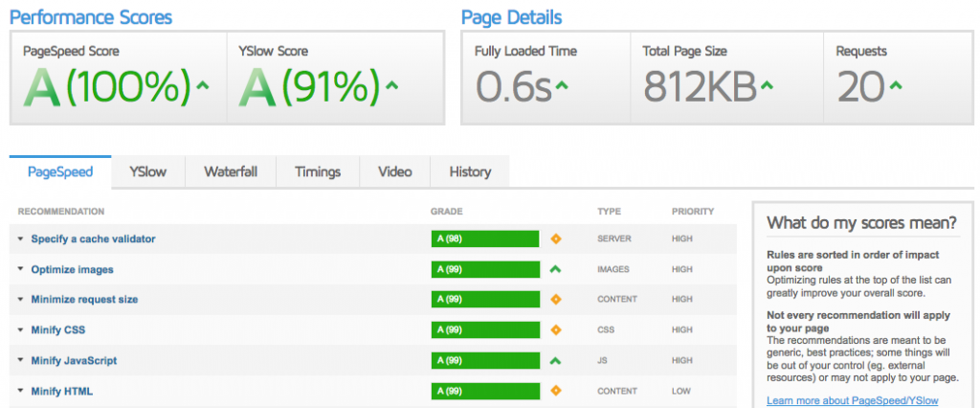Open the History tab

point(469,171)
